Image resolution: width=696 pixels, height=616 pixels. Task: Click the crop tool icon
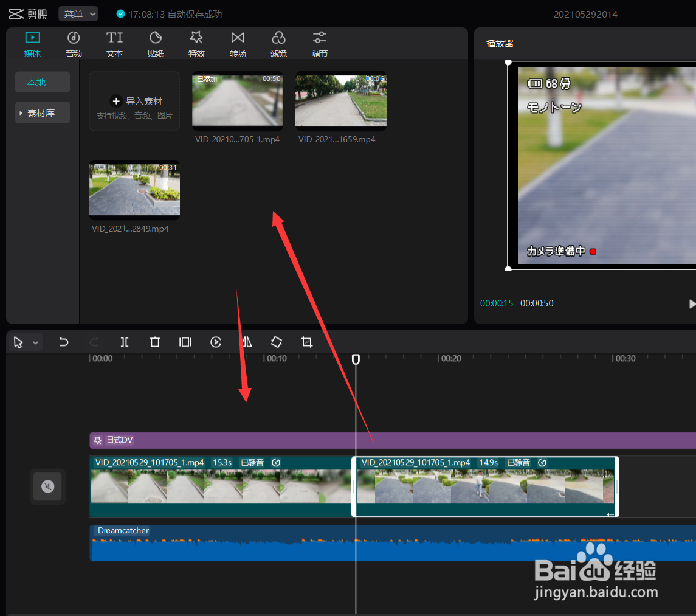[307, 342]
